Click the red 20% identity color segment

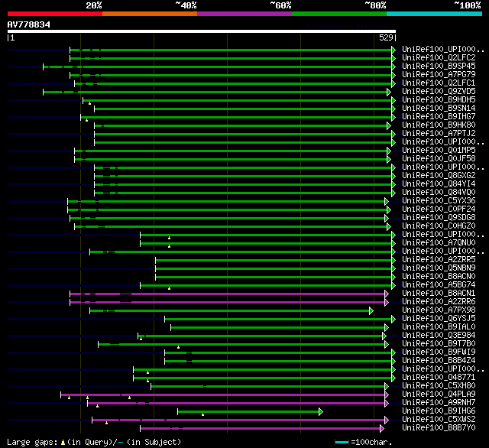pos(55,14)
